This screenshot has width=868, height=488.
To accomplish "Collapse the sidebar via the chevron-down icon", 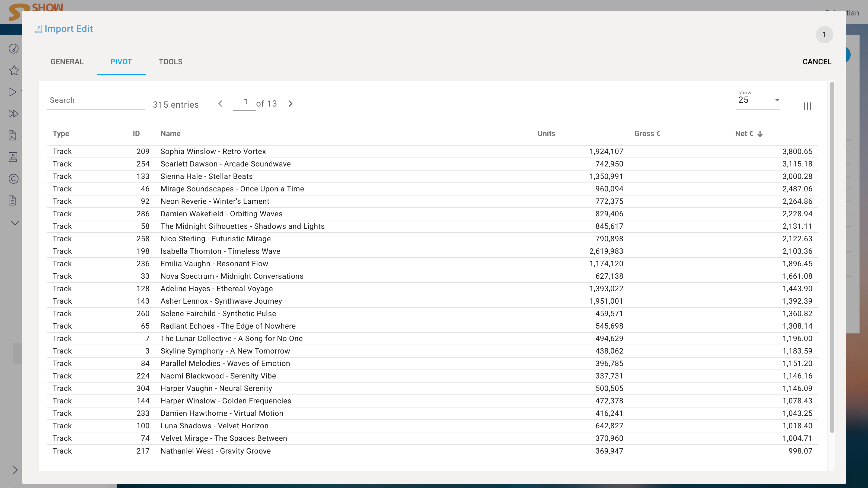I will [14, 223].
